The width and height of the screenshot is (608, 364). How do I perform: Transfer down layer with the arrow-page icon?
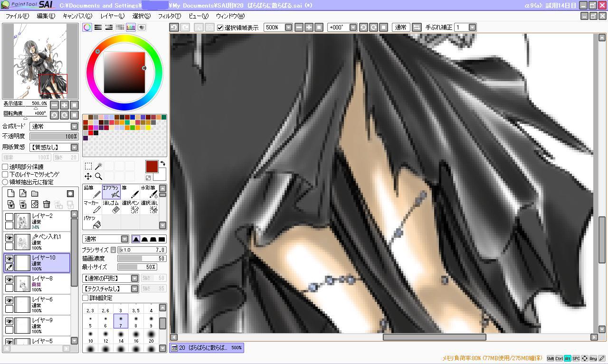11,205
